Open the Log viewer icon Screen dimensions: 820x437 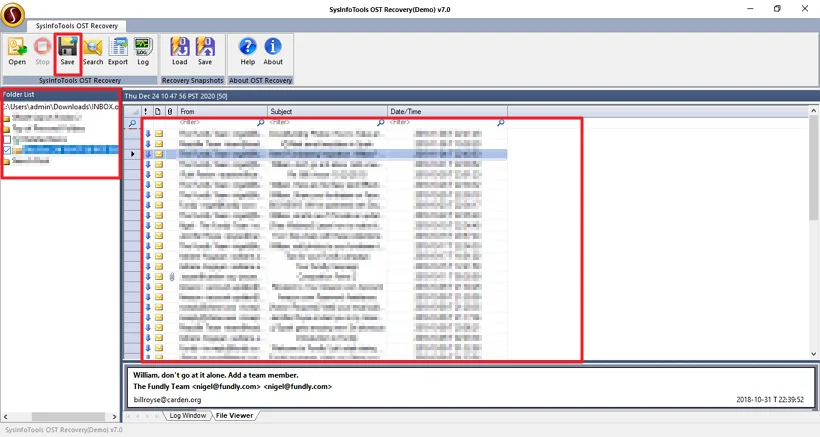(143, 50)
